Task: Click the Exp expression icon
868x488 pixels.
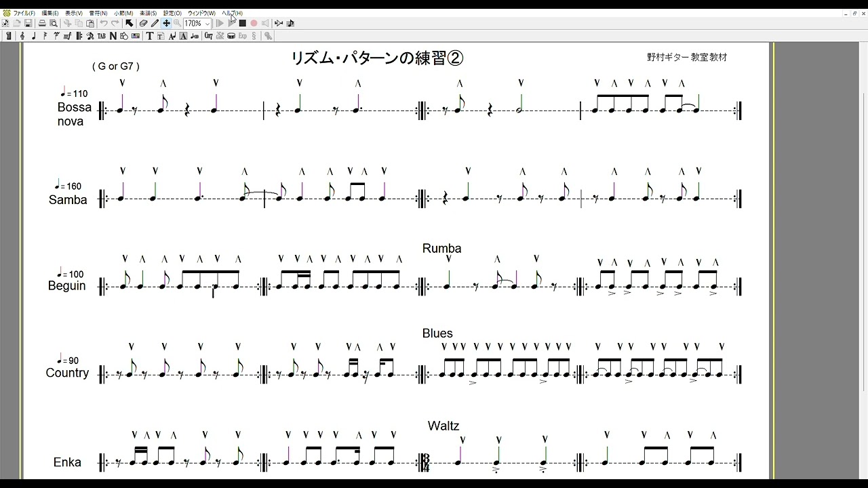Action: click(x=242, y=36)
